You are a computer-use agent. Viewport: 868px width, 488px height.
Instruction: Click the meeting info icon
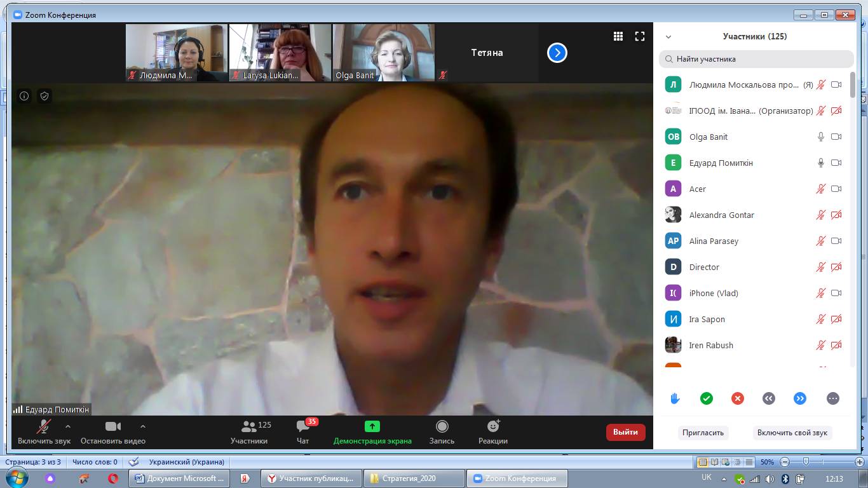pos(24,96)
